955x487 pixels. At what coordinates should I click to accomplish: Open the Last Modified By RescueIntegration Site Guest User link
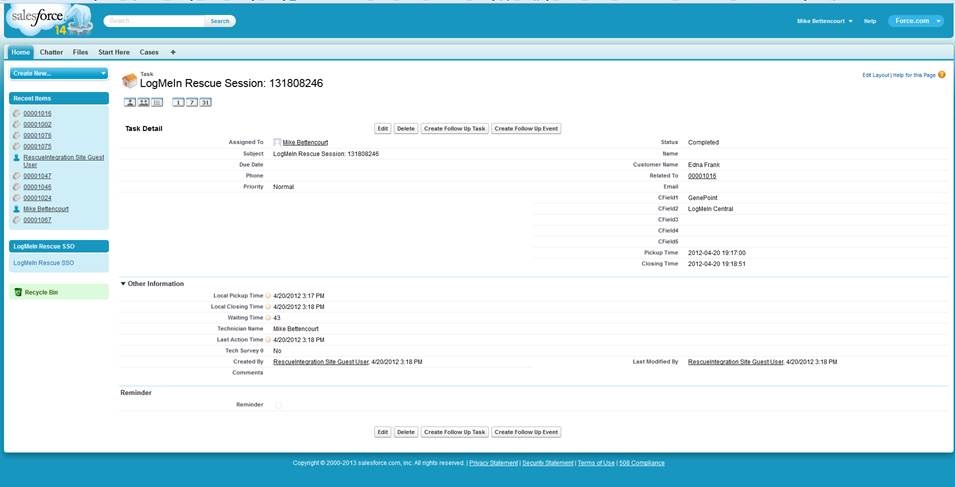coord(736,362)
